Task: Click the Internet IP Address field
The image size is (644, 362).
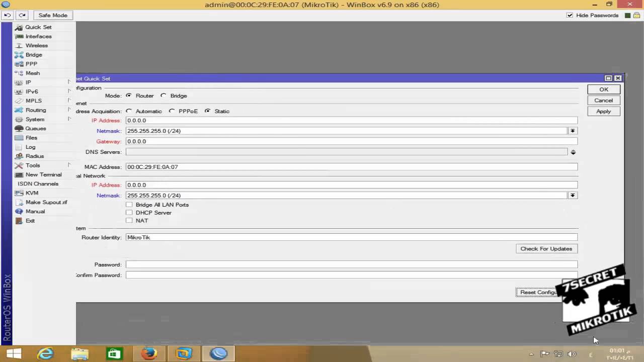Action: pyautogui.click(x=352, y=121)
